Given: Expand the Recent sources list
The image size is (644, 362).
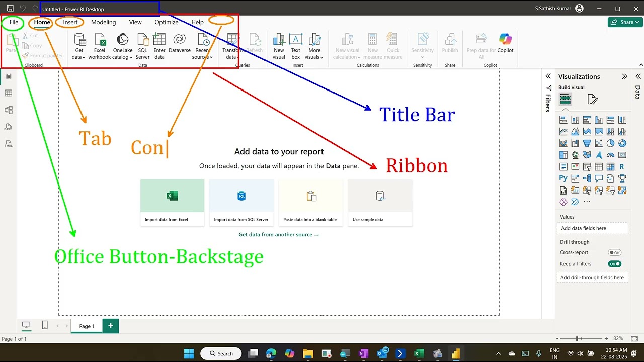Looking at the screenshot, I should coord(204,46).
